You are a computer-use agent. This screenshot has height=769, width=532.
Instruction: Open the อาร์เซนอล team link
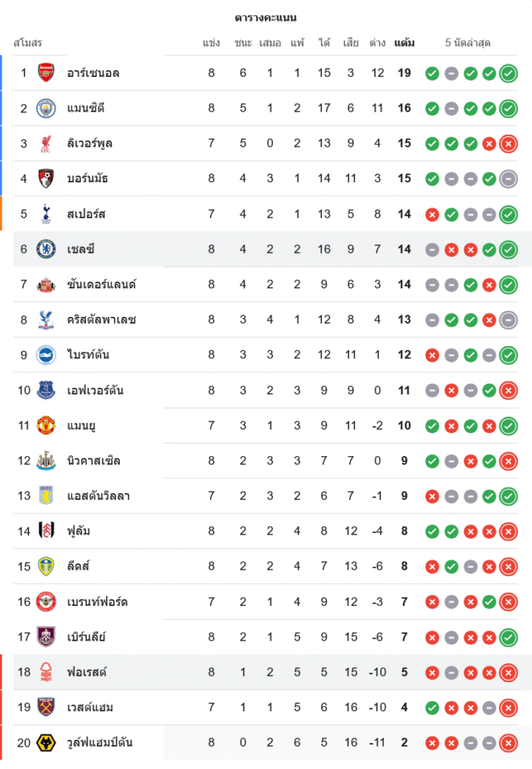click(x=93, y=73)
